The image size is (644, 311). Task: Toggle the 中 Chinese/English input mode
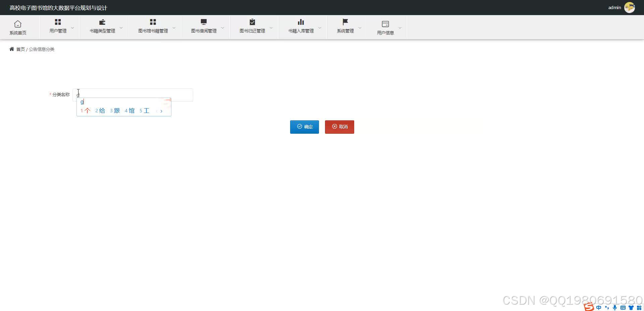pos(599,308)
